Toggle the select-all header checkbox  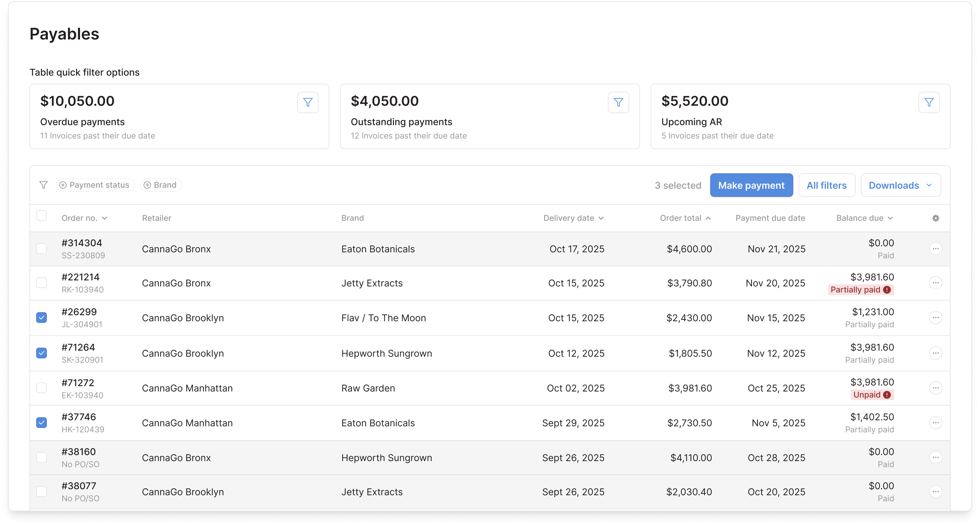coord(42,215)
